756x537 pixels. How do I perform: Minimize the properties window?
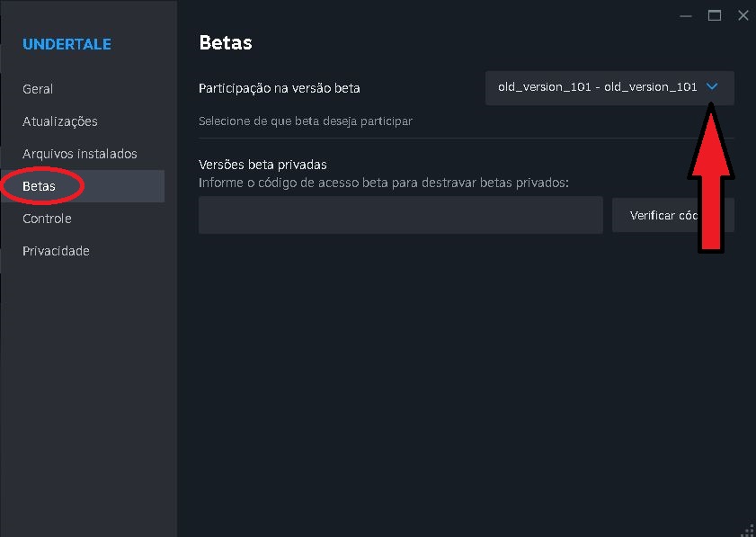pyautogui.click(x=686, y=15)
